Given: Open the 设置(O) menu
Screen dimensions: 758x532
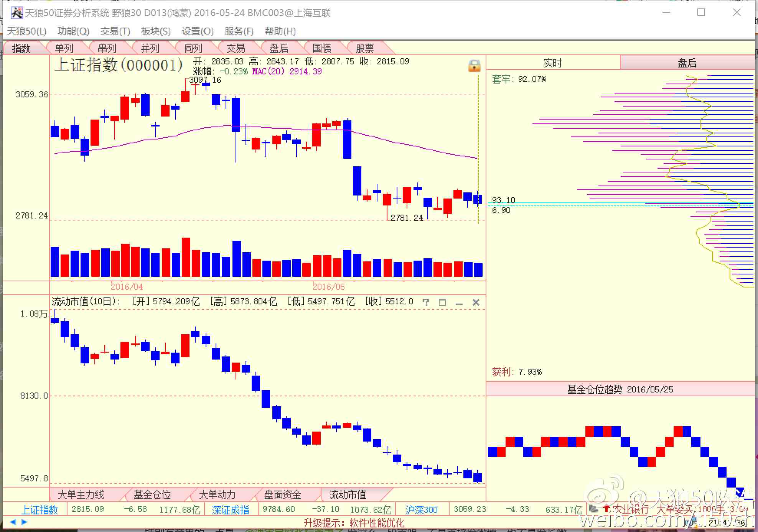Looking at the screenshot, I should pos(197,31).
